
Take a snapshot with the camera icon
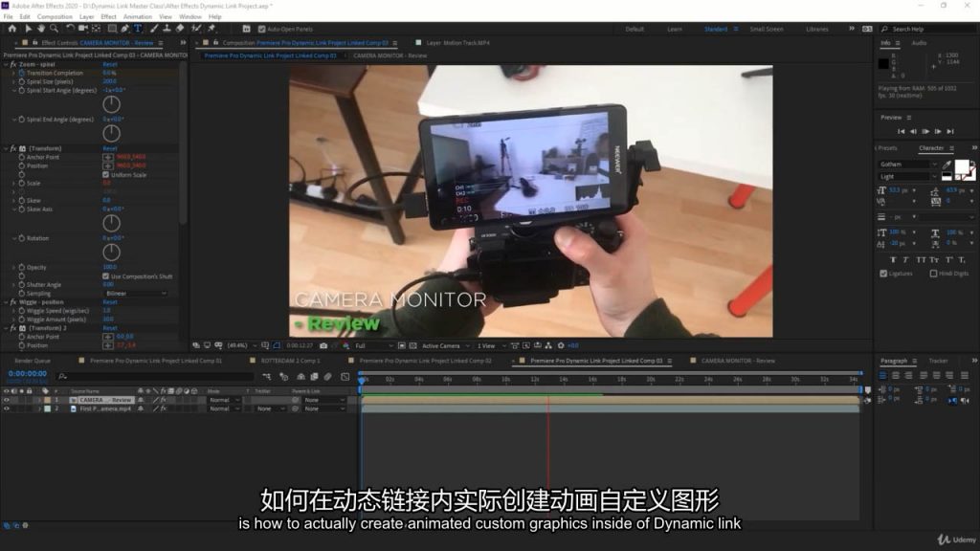(323, 345)
